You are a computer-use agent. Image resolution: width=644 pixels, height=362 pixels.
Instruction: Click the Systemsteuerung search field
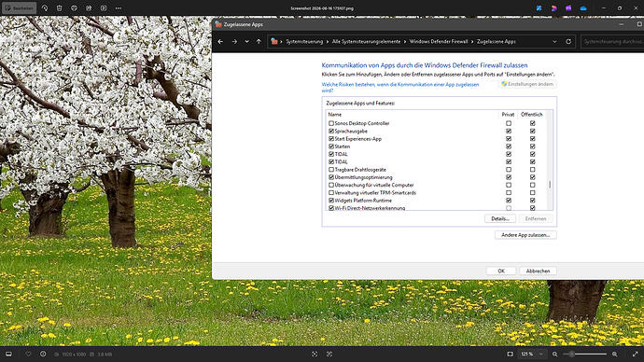612,41
